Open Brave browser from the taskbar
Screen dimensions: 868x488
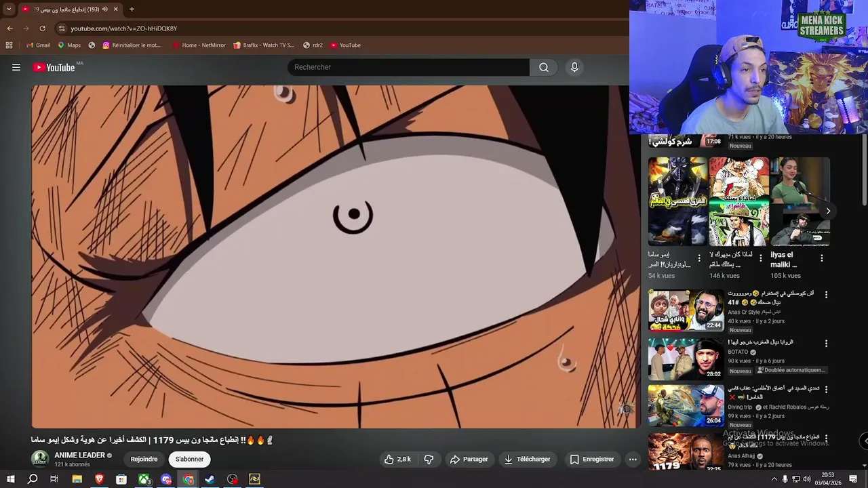(x=100, y=479)
